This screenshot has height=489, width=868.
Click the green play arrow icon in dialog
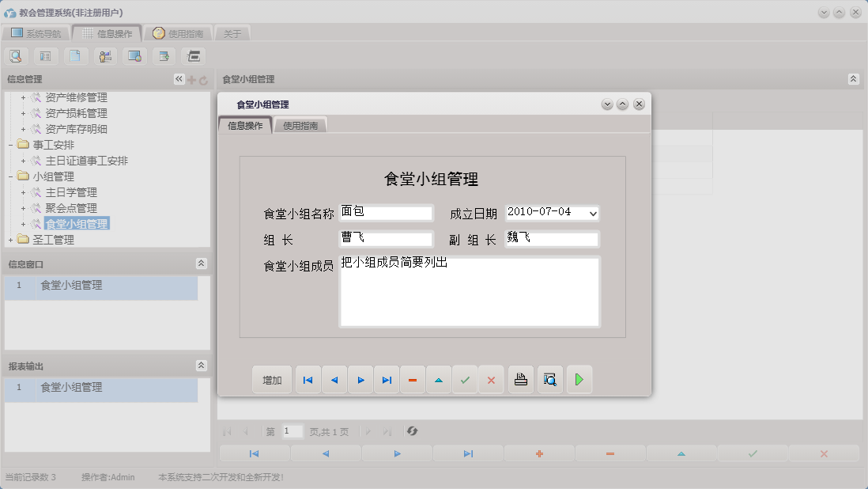[x=579, y=380]
